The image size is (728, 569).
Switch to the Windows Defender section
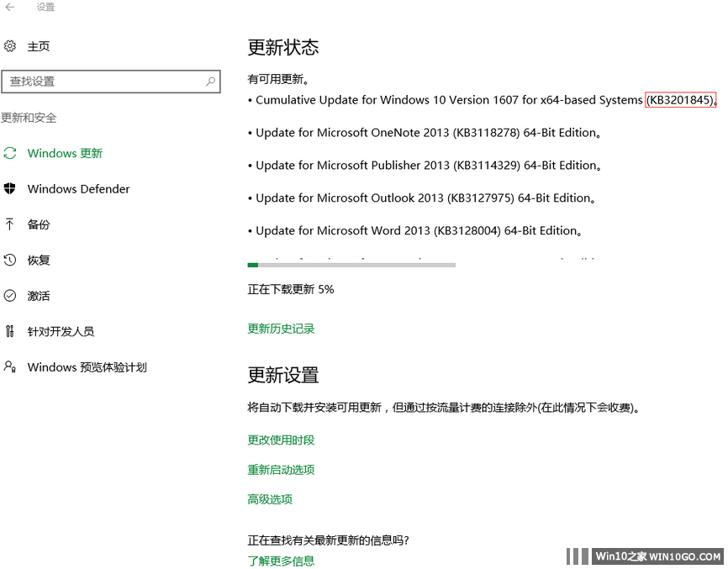pos(80,188)
